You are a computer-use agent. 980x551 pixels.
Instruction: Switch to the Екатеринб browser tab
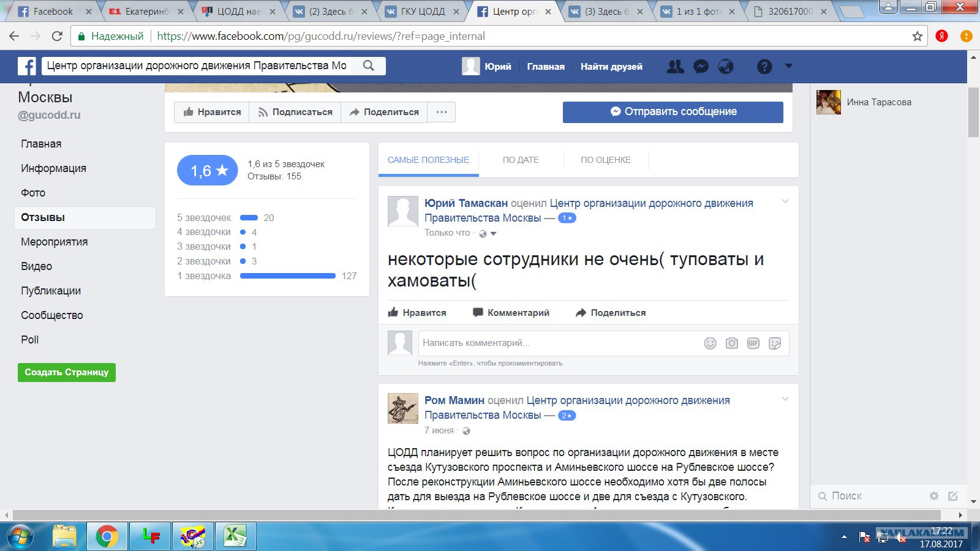(147, 12)
